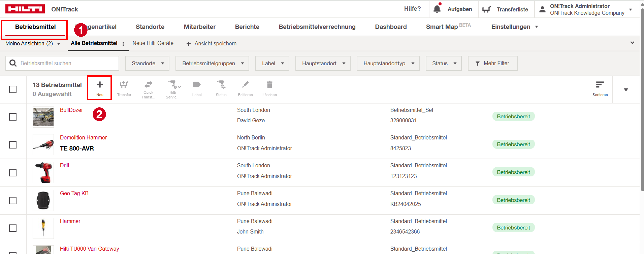Open the Aufgaben notification bell

[x=437, y=9]
